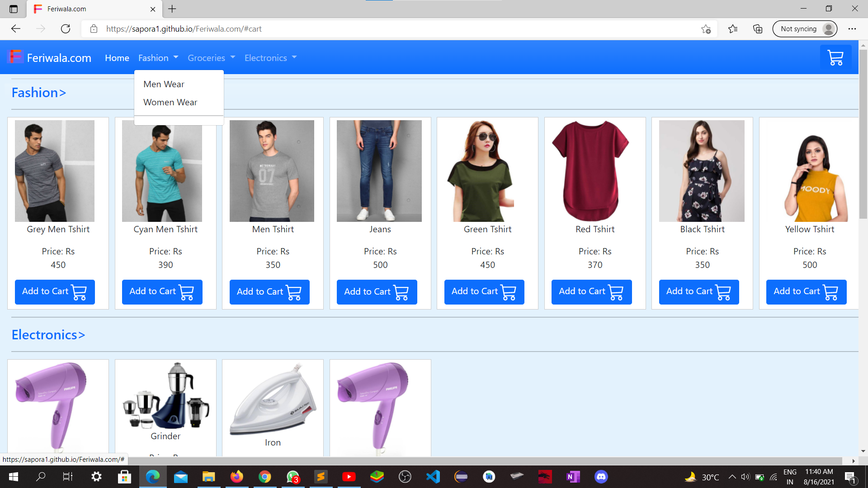Viewport: 868px width, 488px height.
Task: Add Jeans to the cart
Action: [377, 292]
